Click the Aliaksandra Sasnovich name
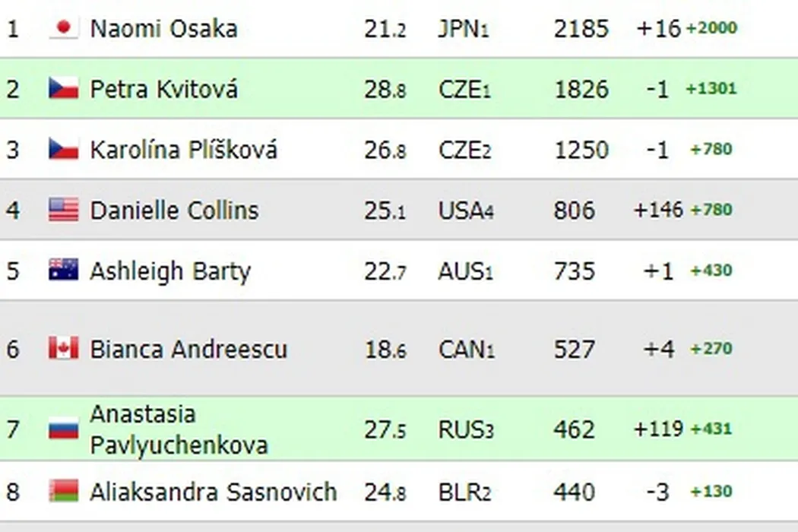This screenshot has height=532, width=798. click(213, 492)
